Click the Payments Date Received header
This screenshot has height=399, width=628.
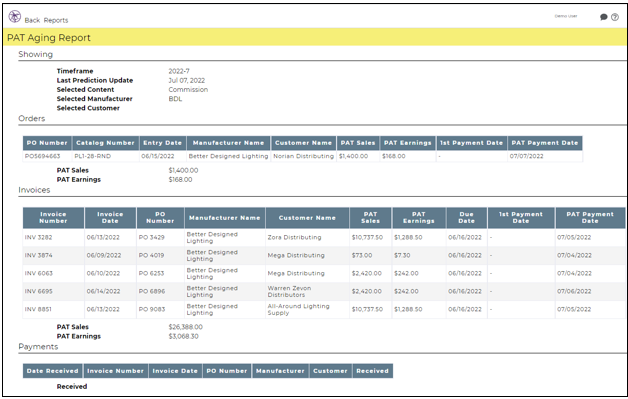[52, 371]
